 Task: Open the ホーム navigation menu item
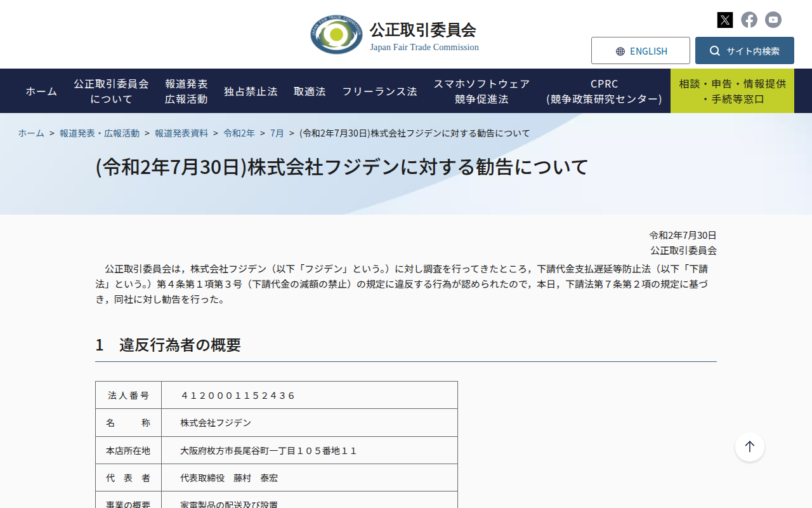41,91
